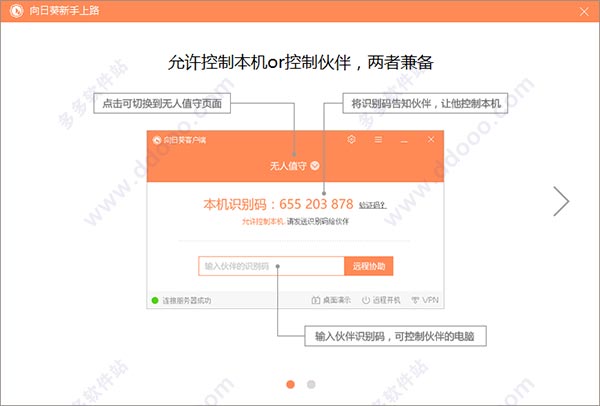Close the 向日葵客户端 inner window

point(431,139)
